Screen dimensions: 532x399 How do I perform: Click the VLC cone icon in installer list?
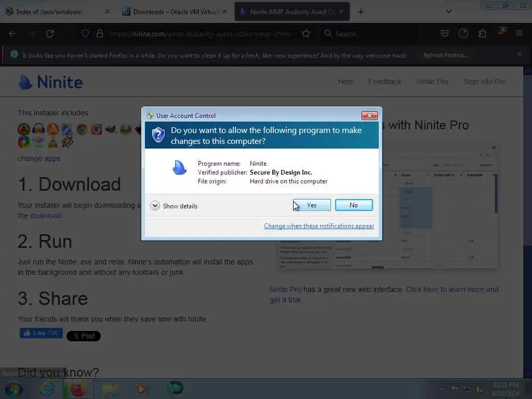[x=53, y=142]
